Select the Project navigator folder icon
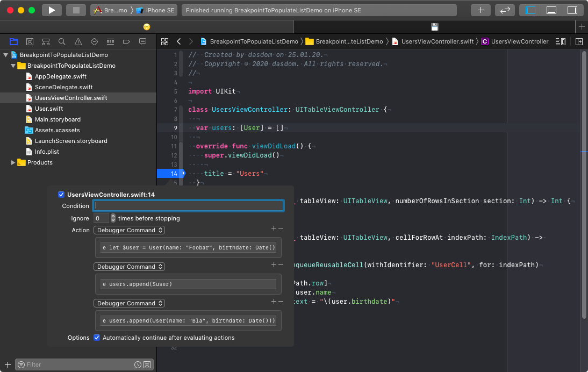 [13, 41]
